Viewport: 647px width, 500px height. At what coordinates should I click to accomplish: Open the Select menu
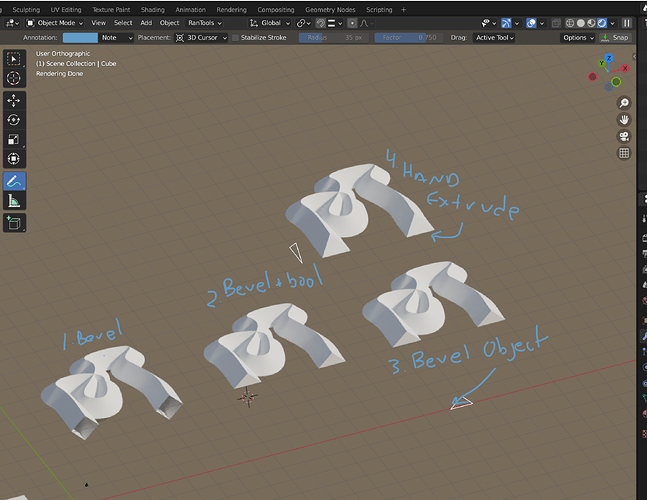coord(123,23)
